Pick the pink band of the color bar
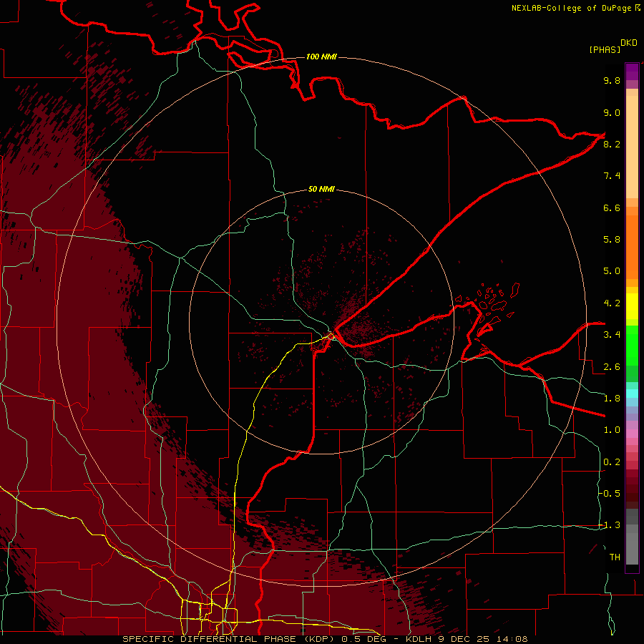Viewport: 644px width, 644px height. [632, 434]
